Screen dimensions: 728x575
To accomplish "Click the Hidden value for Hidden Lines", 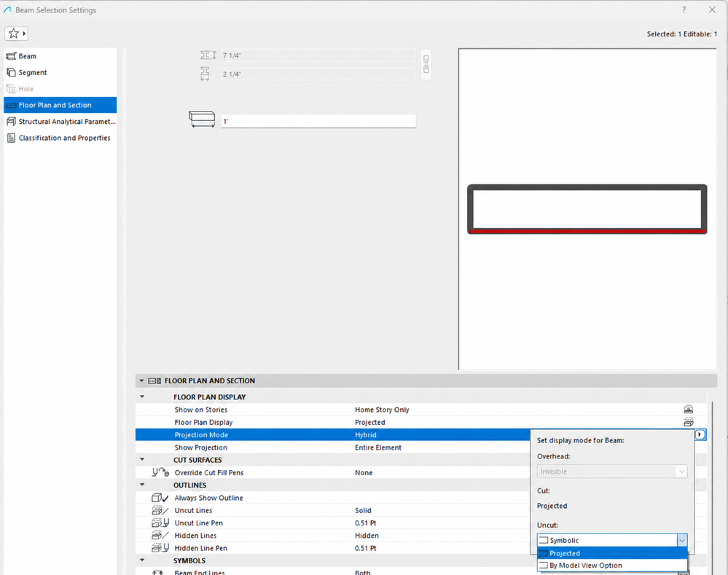I will [367, 536].
